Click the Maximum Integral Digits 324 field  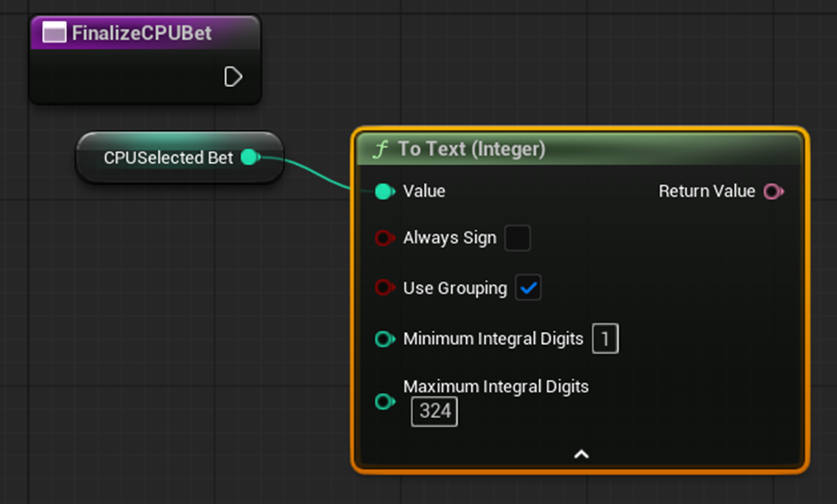[434, 412]
